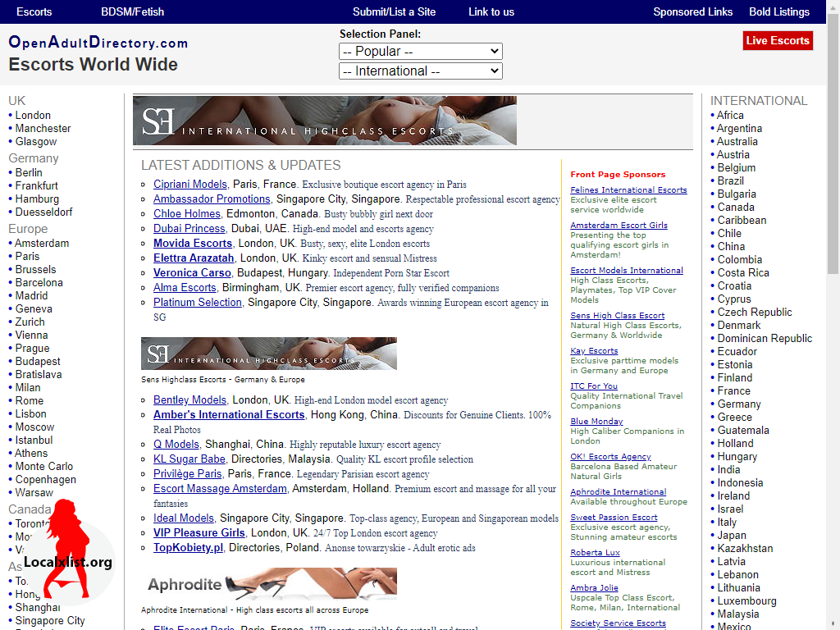Select Amsterdam in the Europe list
The width and height of the screenshot is (840, 630).
[42, 243]
